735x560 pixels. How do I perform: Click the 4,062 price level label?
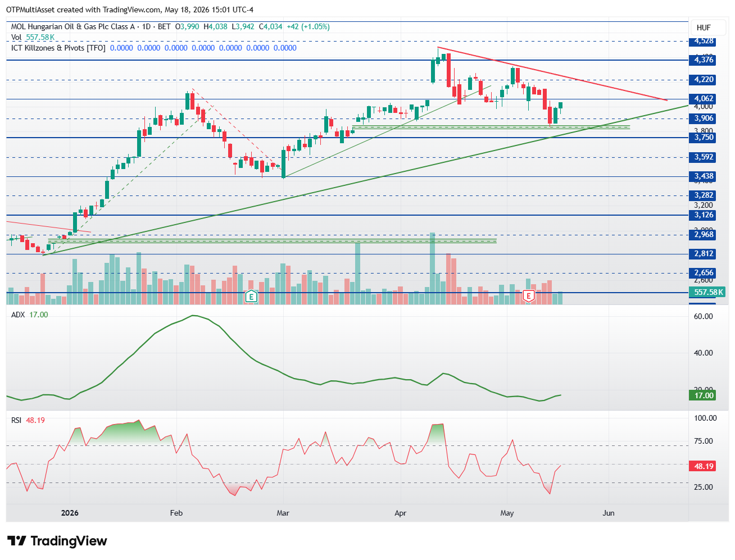704,99
